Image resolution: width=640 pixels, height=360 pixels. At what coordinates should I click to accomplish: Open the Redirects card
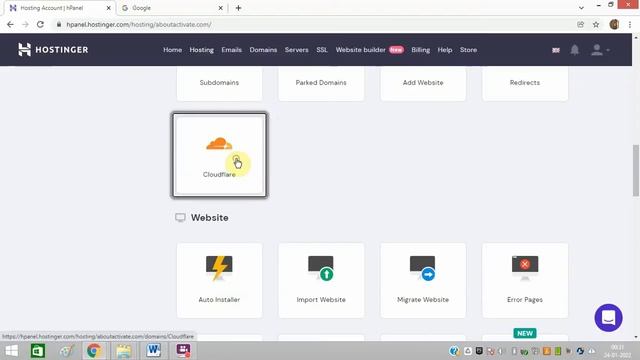[x=525, y=83]
